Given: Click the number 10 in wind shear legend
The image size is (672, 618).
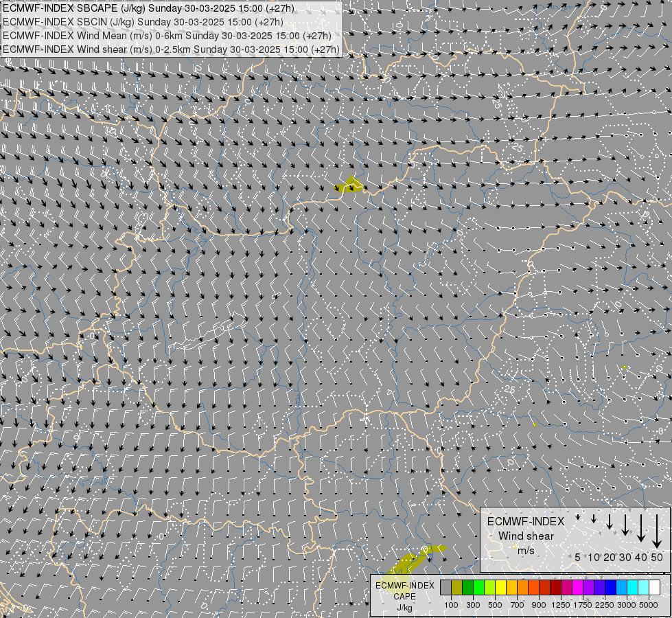Looking at the screenshot, I should [x=594, y=557].
